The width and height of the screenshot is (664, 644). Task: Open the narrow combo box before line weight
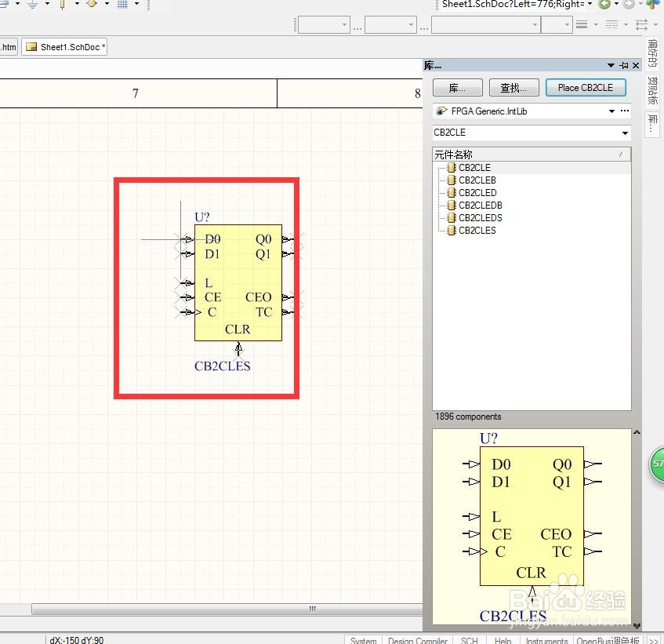click(x=557, y=25)
